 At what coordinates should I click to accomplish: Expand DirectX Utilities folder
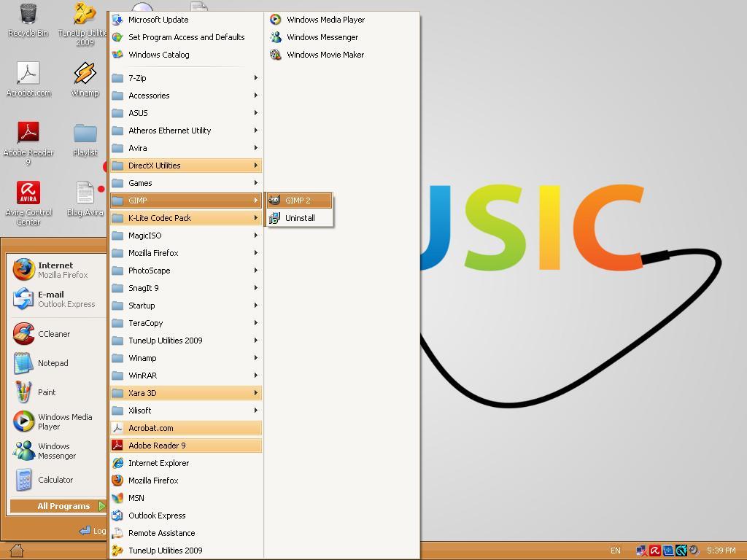[x=186, y=166]
